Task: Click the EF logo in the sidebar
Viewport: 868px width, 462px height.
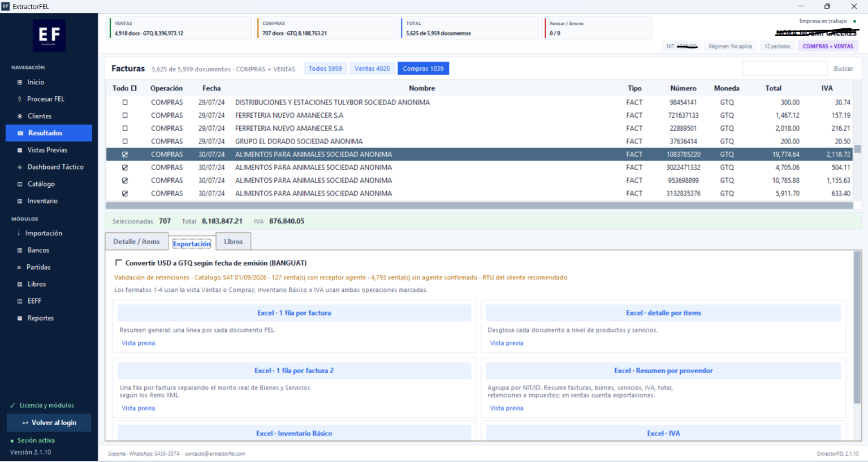Action: (49, 36)
